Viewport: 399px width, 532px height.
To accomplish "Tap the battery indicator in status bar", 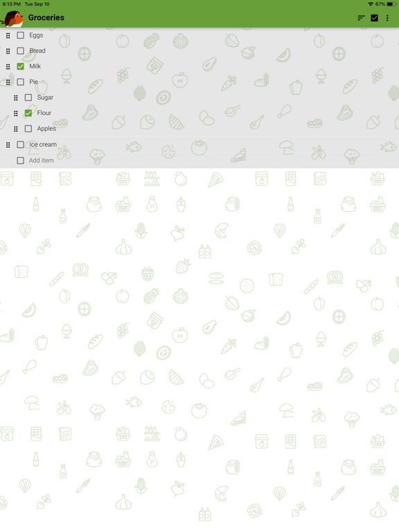I will click(x=391, y=4).
